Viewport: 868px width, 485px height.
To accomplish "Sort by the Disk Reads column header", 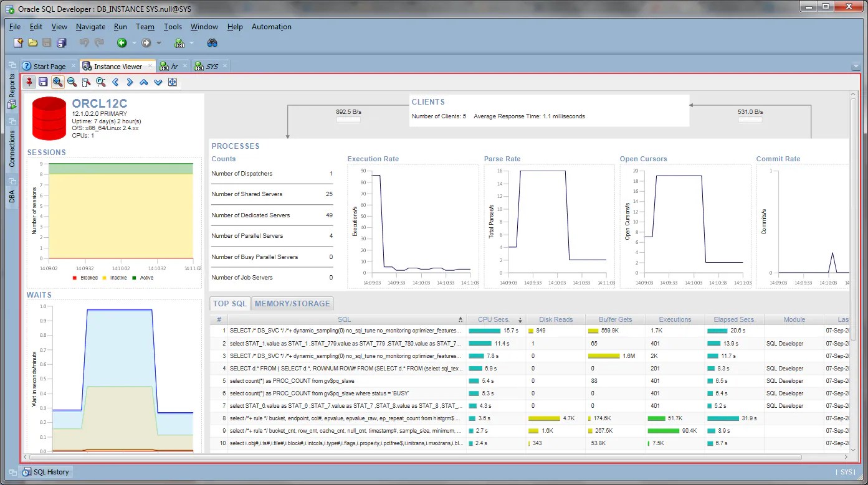I will pos(556,319).
